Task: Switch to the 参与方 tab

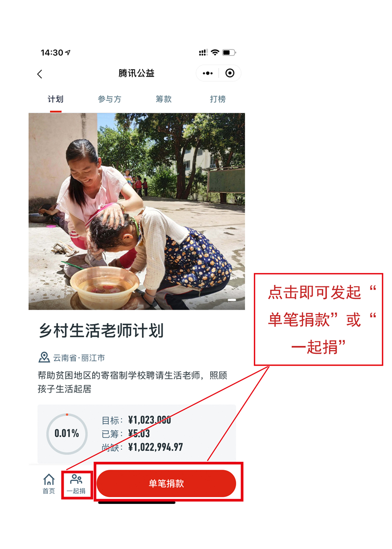Action: [x=110, y=99]
